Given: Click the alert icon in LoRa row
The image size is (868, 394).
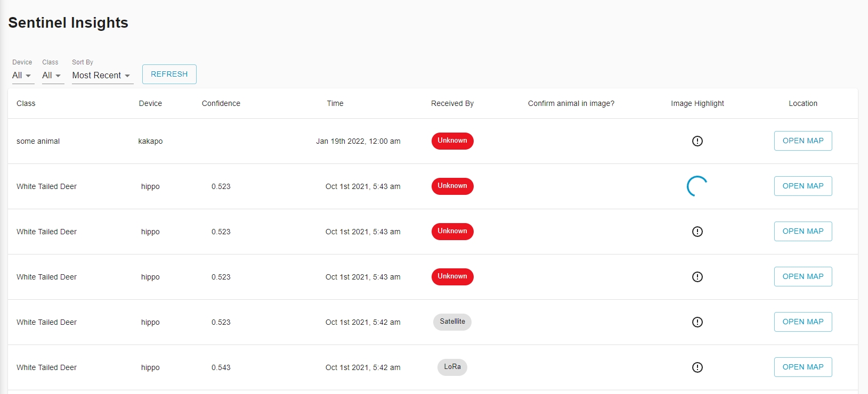Looking at the screenshot, I should pos(697,367).
